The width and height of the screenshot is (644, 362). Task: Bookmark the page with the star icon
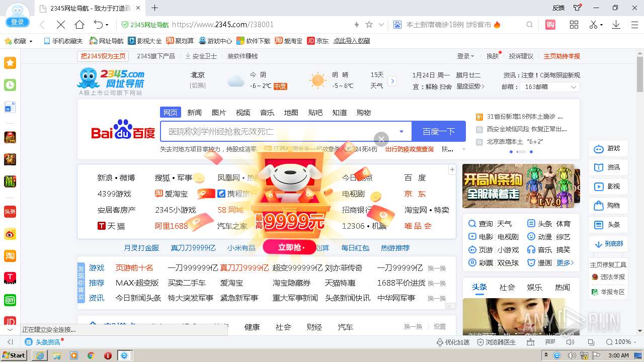pos(369,25)
